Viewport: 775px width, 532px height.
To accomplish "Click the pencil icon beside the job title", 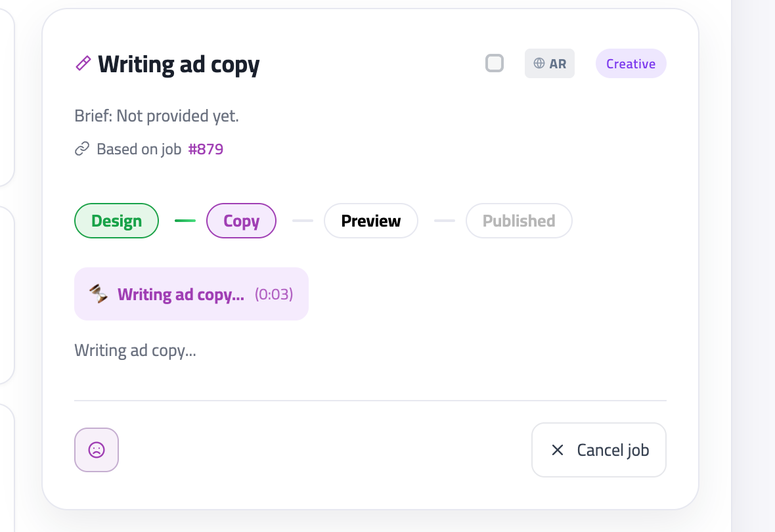I will pyautogui.click(x=82, y=63).
